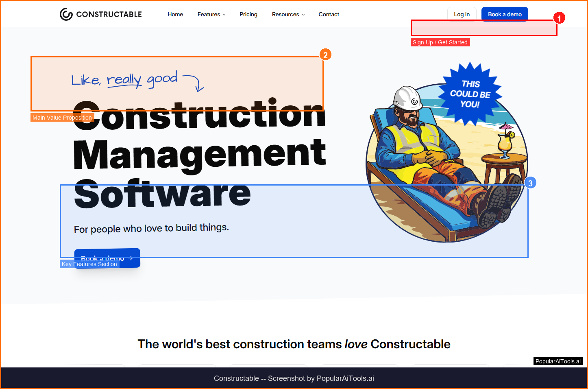Click the PopularAiTools.ai watermark label
This screenshot has height=389, width=588.
coord(558,361)
